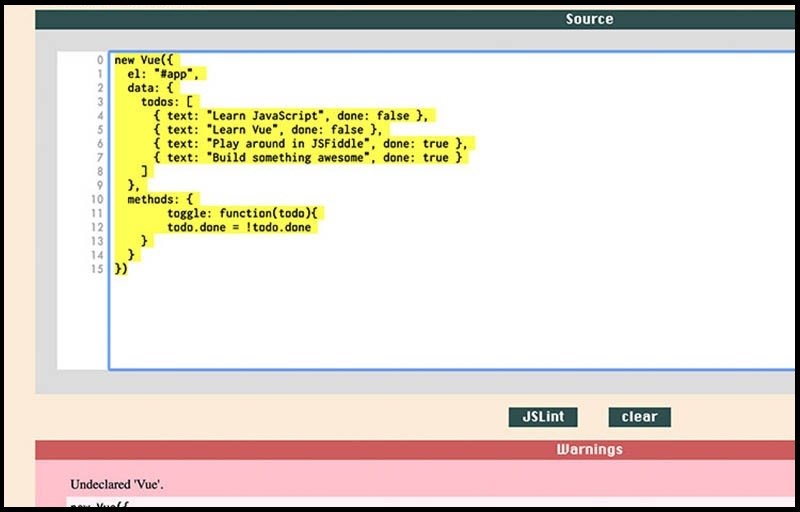Click the "Build something awesome" line
The height and width of the screenshot is (512, 800).
[x=308, y=157]
